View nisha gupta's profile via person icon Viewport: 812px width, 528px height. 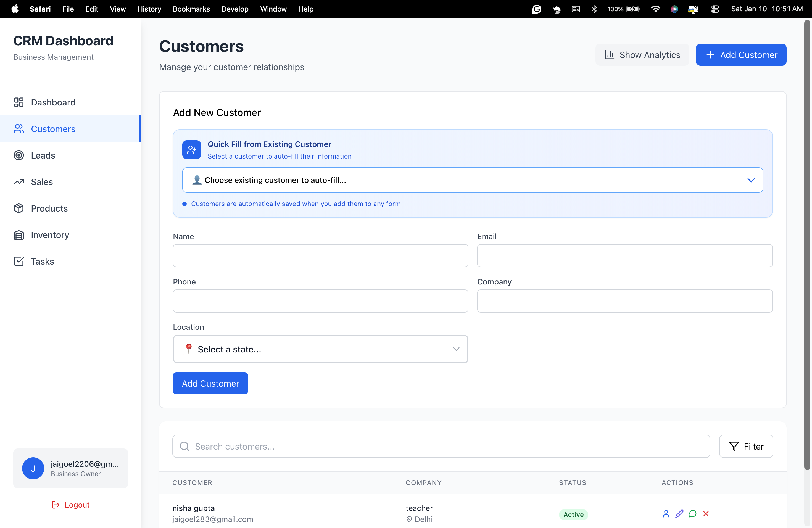[666, 513]
